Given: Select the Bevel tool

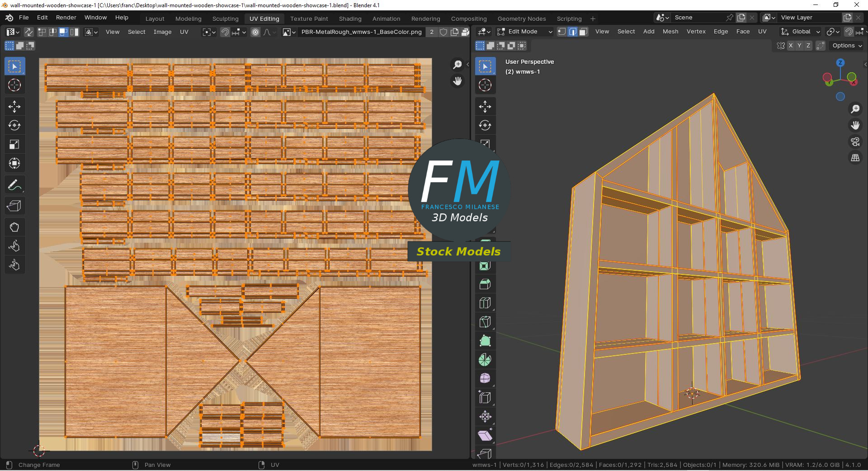Looking at the screenshot, I should 485,284.
